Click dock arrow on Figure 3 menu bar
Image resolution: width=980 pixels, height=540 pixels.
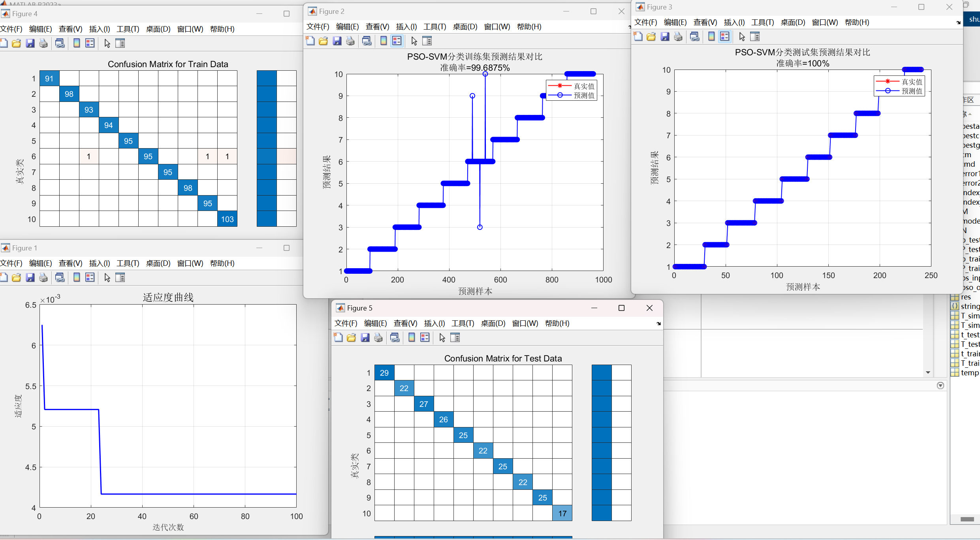(x=958, y=23)
